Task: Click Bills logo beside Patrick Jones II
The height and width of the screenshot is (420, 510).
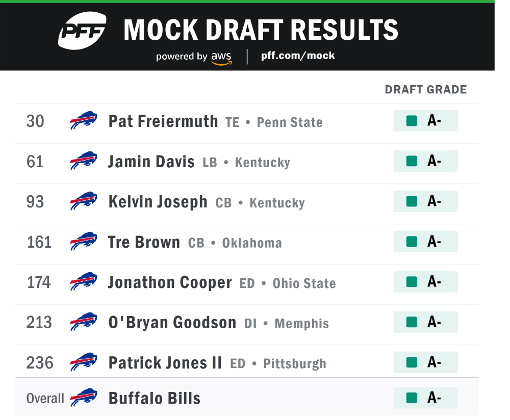Action: (x=83, y=362)
